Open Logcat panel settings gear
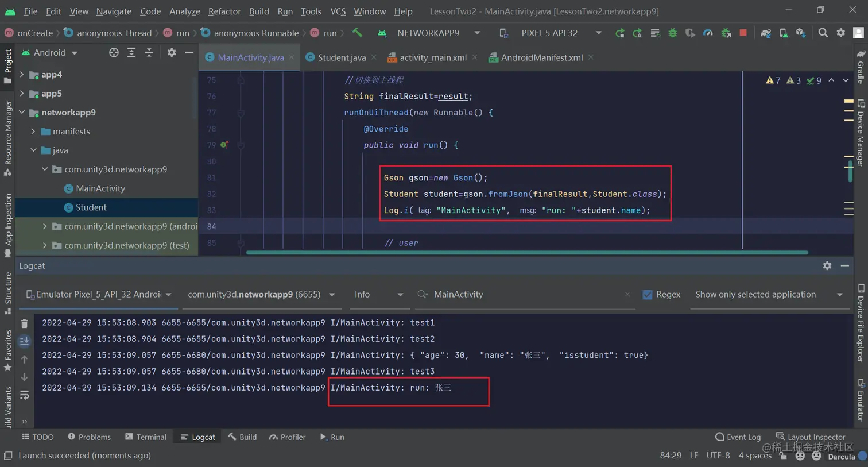The height and width of the screenshot is (467, 868). 827,266
